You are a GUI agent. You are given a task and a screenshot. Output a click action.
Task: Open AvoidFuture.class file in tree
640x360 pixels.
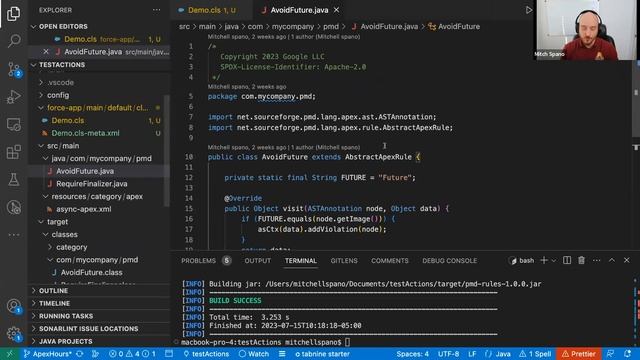(91, 272)
